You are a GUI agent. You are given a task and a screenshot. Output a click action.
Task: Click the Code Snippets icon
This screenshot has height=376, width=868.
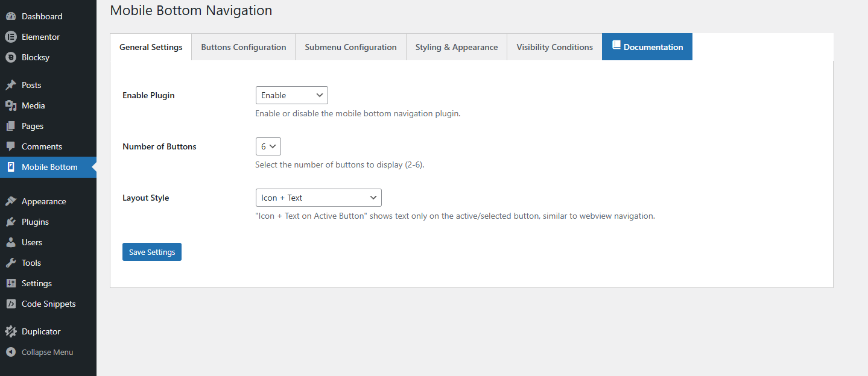(x=11, y=304)
